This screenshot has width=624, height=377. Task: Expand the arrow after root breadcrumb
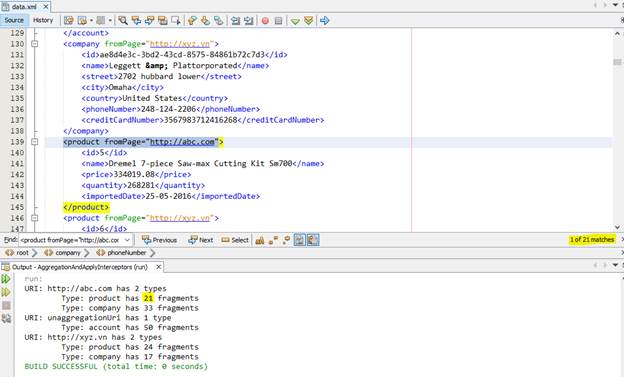coord(35,253)
